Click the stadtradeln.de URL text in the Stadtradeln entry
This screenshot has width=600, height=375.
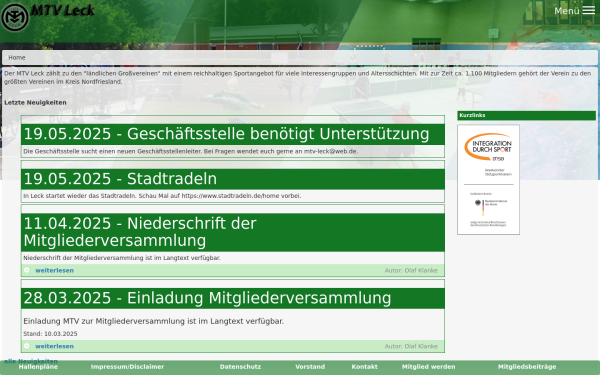(x=230, y=196)
